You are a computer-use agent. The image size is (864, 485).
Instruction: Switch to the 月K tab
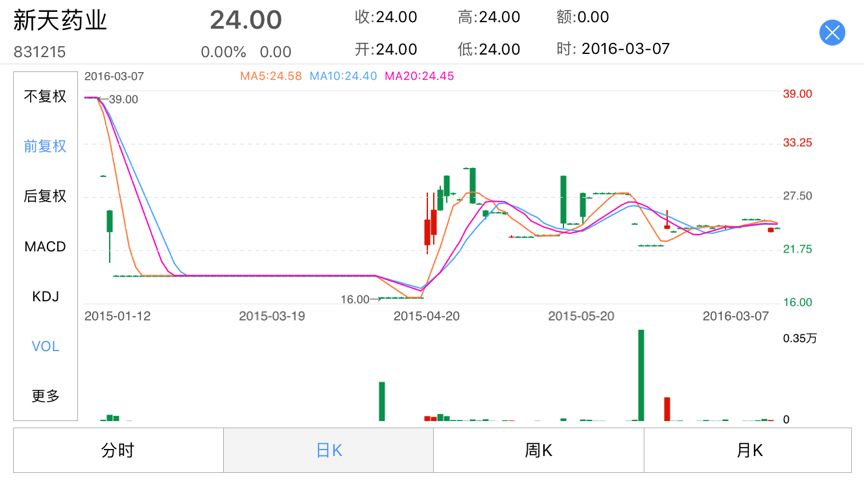[748, 450]
